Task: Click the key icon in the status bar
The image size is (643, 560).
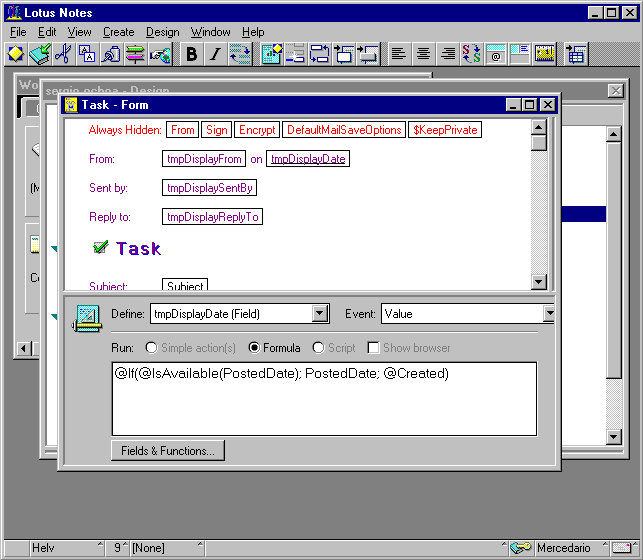Action: [520, 547]
